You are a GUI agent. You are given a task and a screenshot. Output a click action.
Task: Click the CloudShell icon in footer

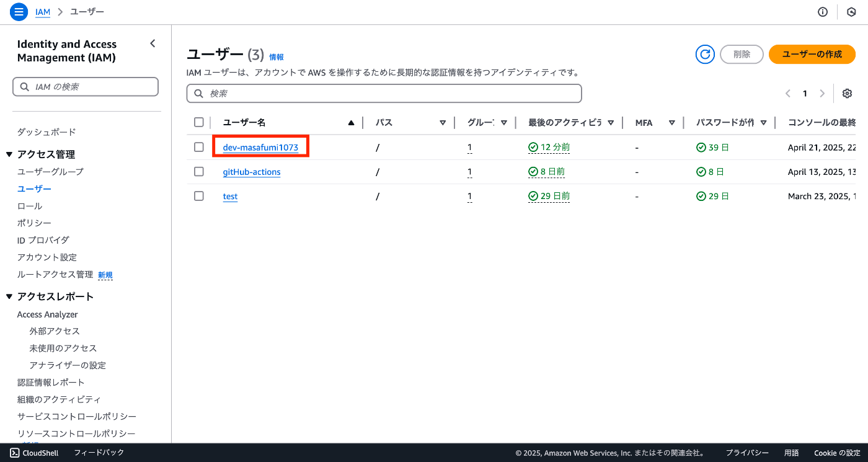tap(15, 453)
